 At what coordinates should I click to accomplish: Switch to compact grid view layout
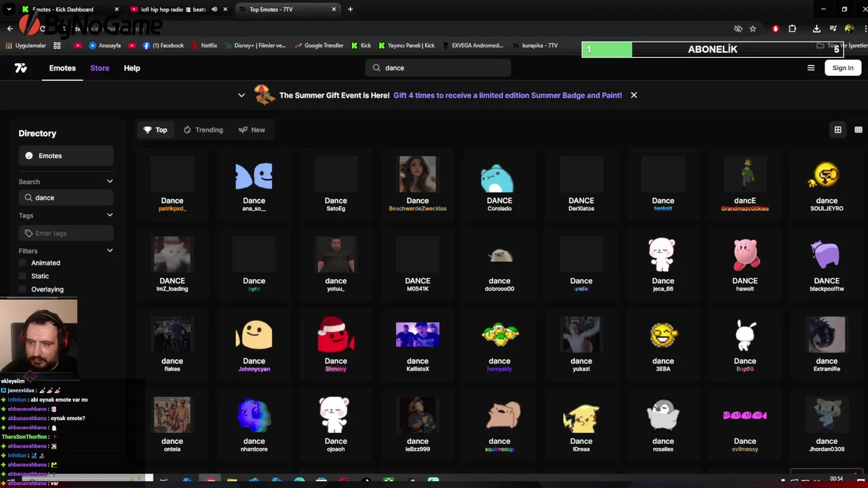tap(859, 129)
